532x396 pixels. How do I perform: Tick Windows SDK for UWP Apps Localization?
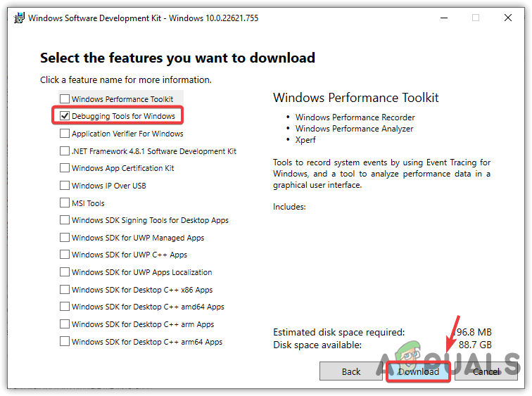point(65,272)
